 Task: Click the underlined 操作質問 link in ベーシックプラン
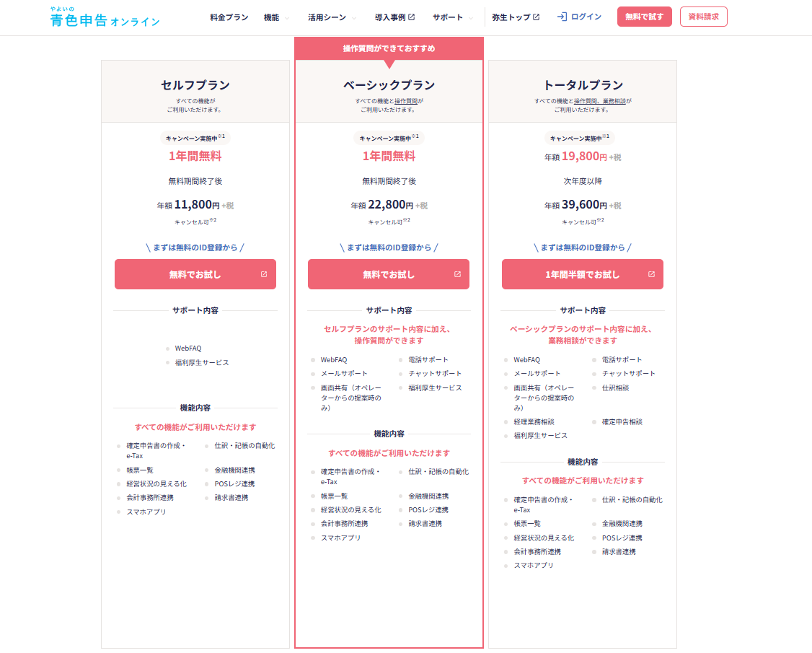[406, 101]
